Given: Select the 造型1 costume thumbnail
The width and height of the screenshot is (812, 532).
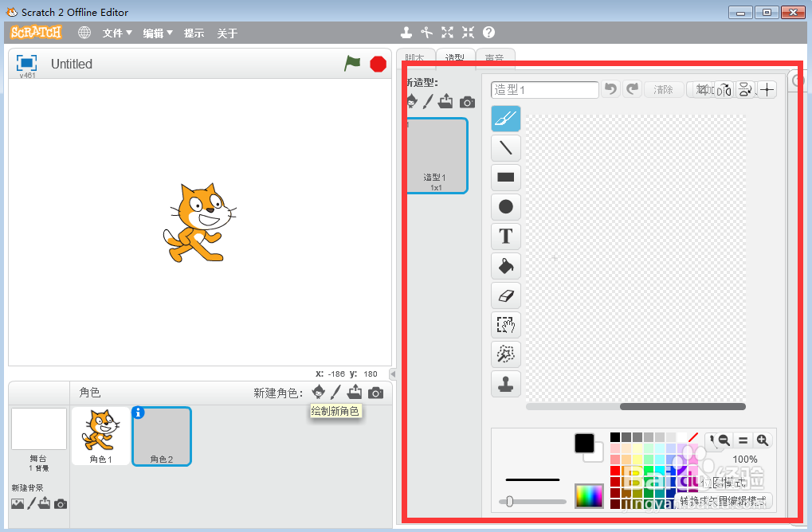Looking at the screenshot, I should click(x=436, y=156).
